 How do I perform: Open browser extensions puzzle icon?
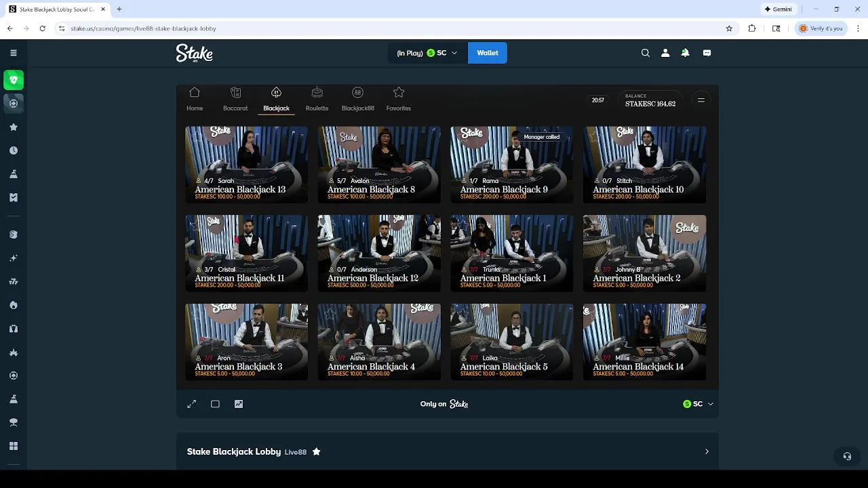tap(752, 28)
